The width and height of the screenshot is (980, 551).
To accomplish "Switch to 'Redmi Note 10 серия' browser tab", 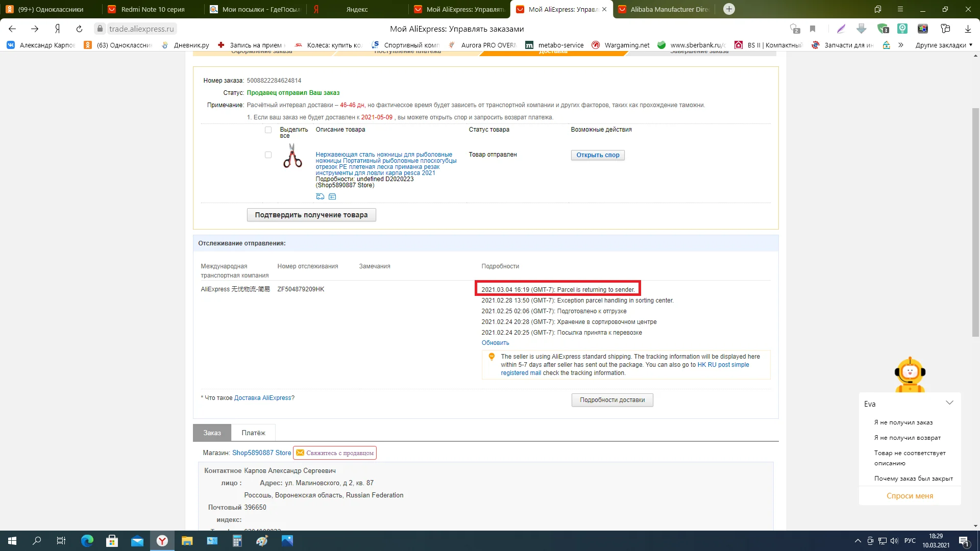I will [153, 9].
